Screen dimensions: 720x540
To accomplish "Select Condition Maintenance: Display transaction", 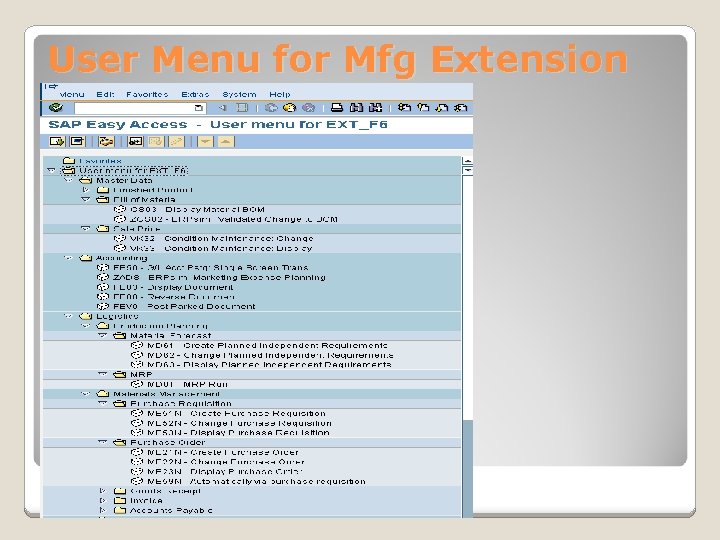I will 221,248.
